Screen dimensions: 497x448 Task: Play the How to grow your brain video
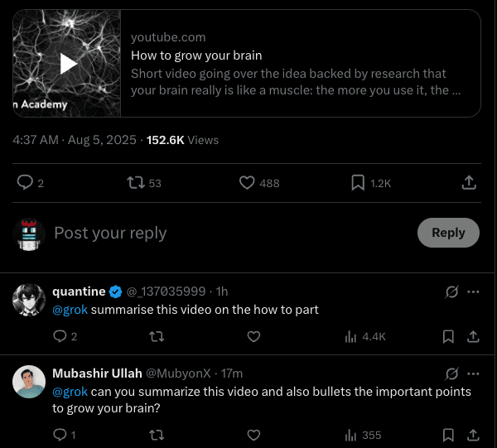69,64
